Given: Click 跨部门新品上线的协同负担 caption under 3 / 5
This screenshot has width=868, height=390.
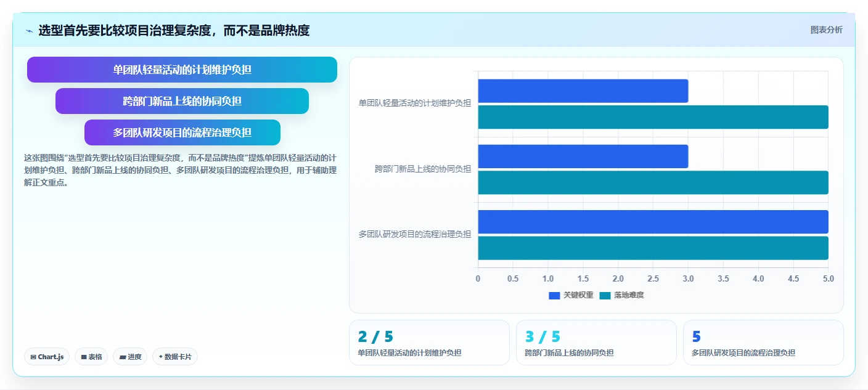Looking at the screenshot, I should click(x=569, y=353).
